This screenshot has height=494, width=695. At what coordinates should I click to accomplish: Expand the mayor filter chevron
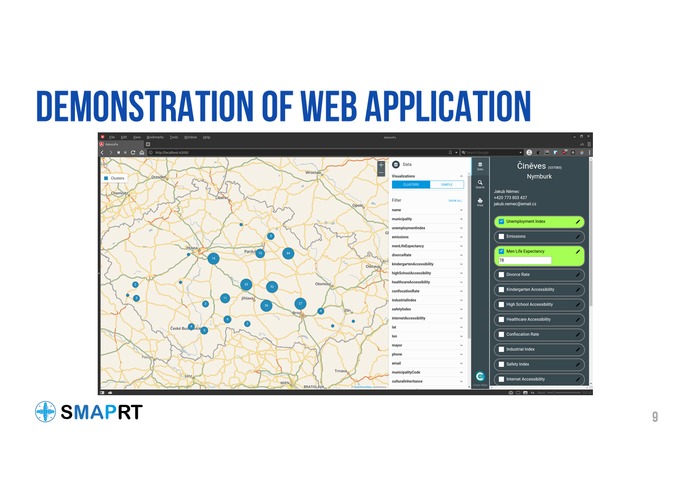coord(461,345)
